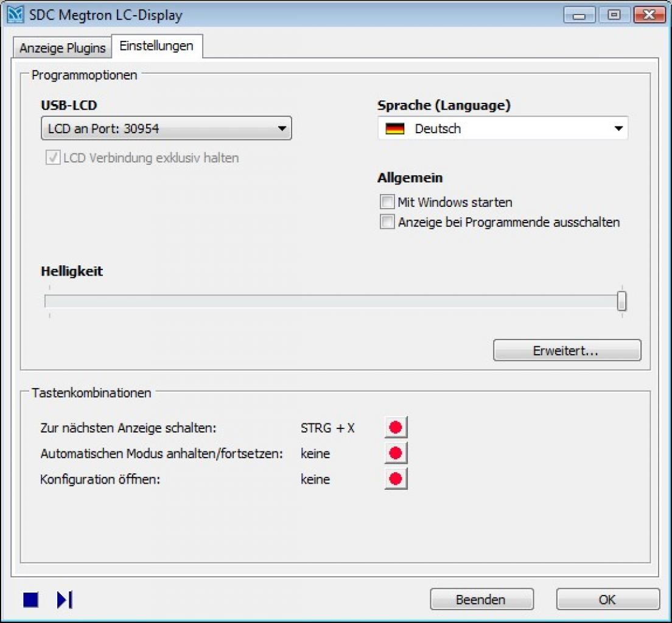The width and height of the screenshot is (672, 623).
Task: Record hotkey for Konfiguration öffnen
Action: click(396, 479)
